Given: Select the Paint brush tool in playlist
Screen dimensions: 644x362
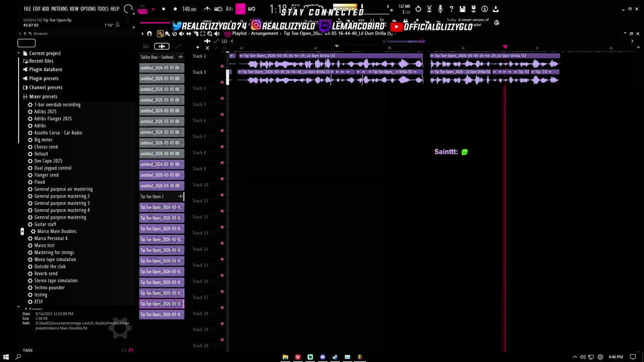Looking at the screenshot, I should click(x=167, y=34).
